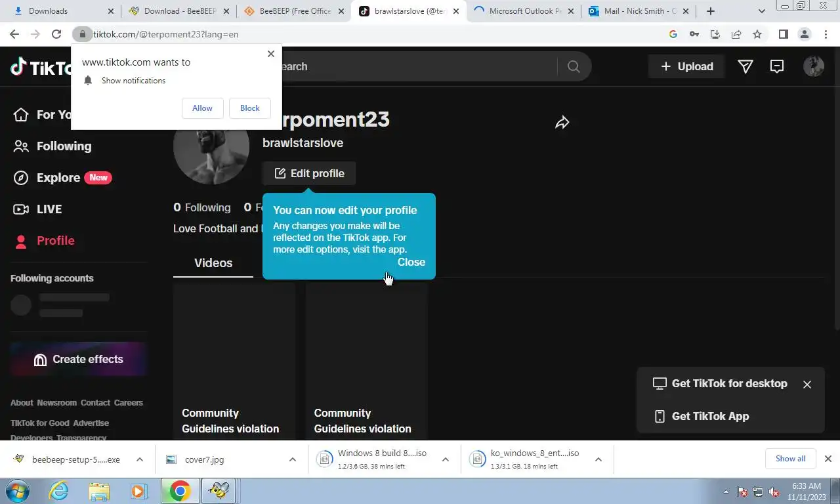The height and width of the screenshot is (504, 840).
Task: Click 0 Following count
Action: click(x=202, y=207)
